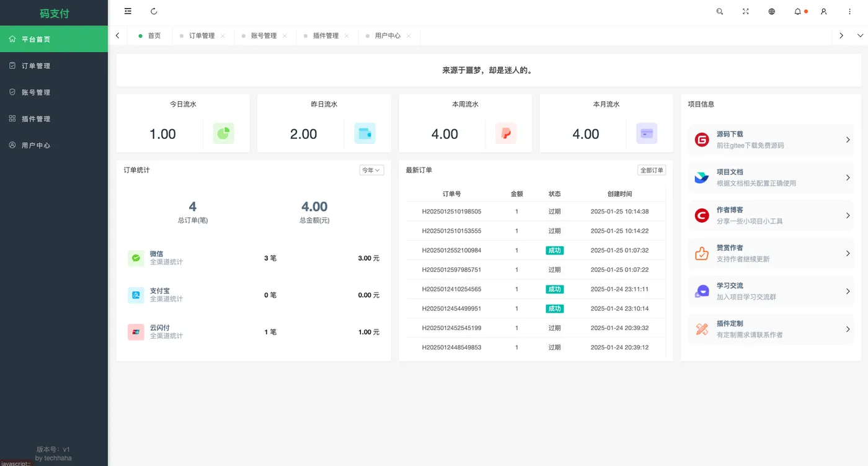The height and width of the screenshot is (466, 868).
Task: Click the 支付宝 Alipay channel icon
Action: coord(136,295)
